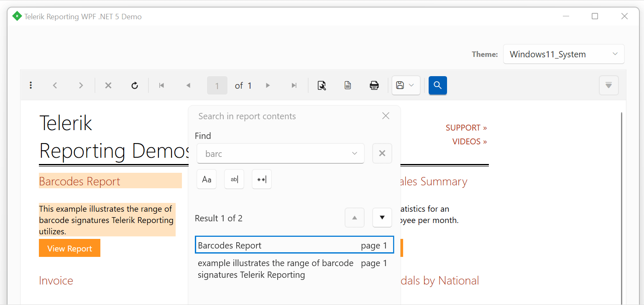Navigate forward in report history
Screen dimensions: 644x305
coord(81,85)
